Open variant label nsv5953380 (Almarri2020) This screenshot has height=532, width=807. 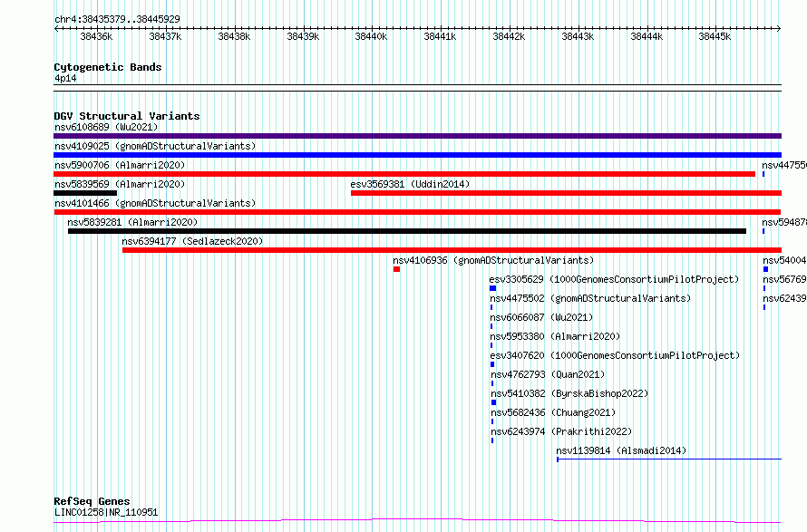click(555, 336)
